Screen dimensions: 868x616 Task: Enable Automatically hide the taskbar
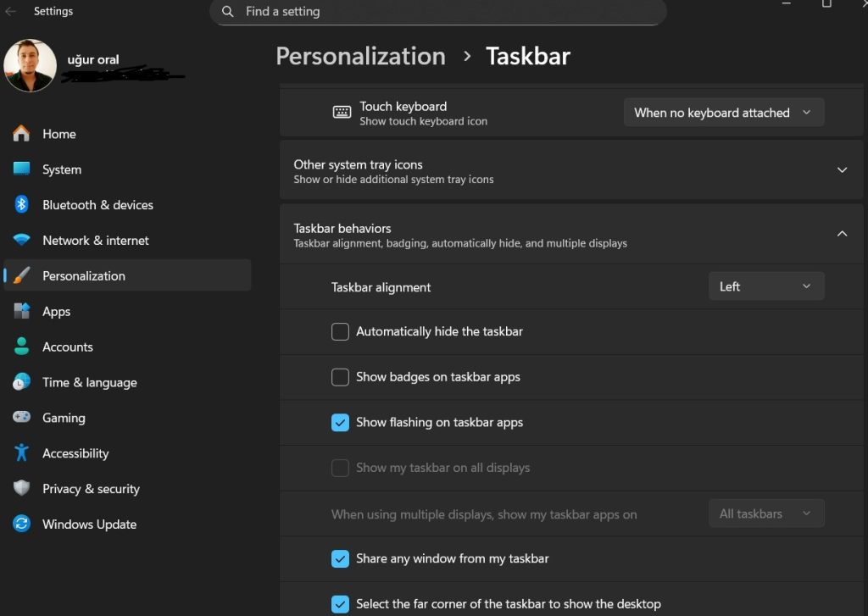click(x=340, y=331)
